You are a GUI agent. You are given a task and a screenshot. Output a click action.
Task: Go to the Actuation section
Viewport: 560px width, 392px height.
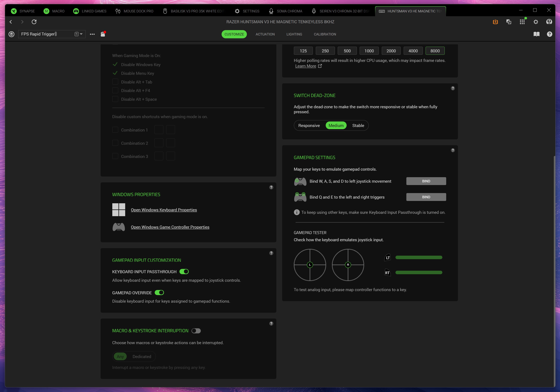click(265, 34)
